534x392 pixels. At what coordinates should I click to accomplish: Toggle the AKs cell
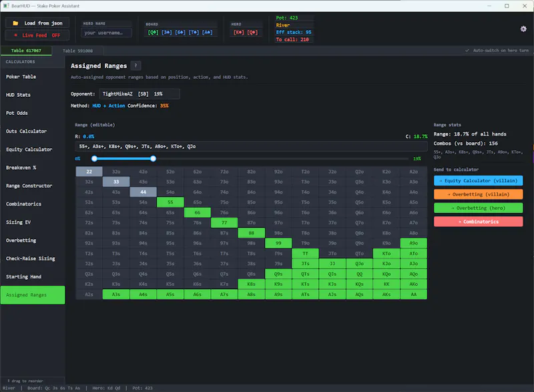386,295
